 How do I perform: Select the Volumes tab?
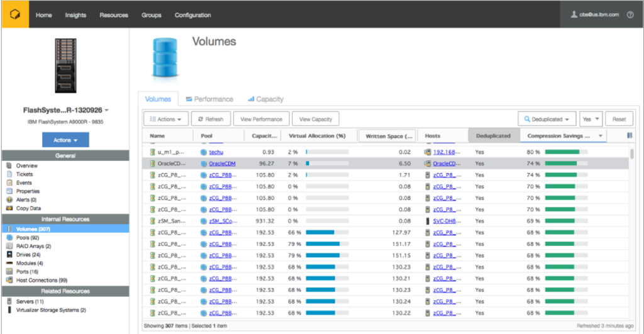(x=158, y=99)
